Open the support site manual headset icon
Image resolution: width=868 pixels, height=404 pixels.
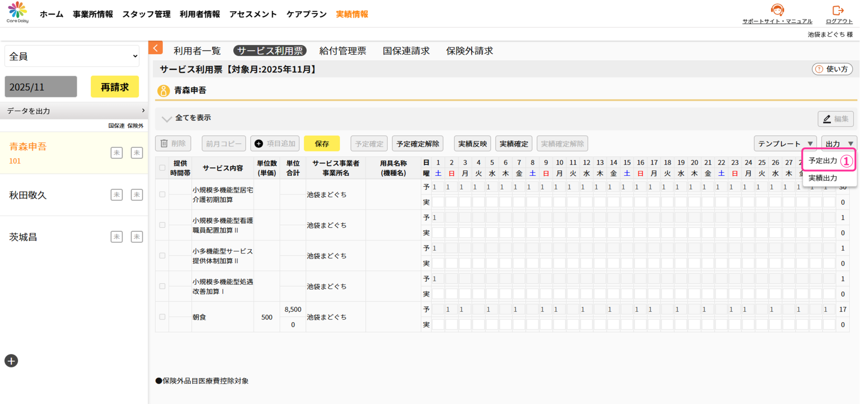777,10
